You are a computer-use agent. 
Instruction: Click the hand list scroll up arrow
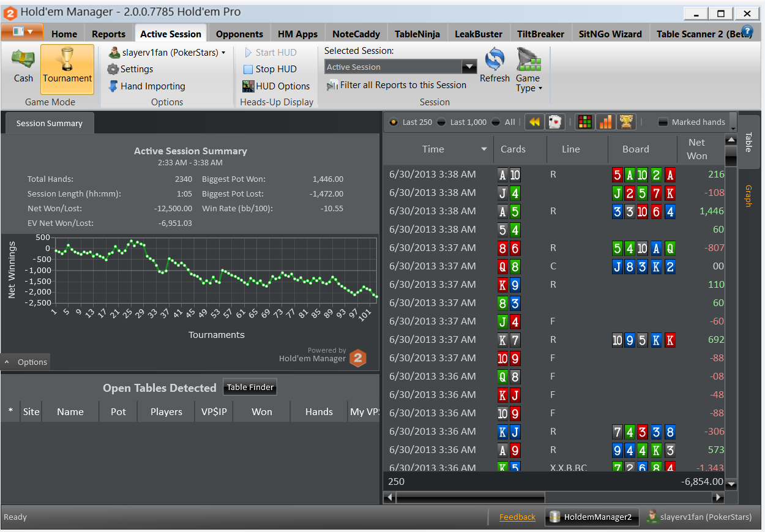[x=731, y=140]
